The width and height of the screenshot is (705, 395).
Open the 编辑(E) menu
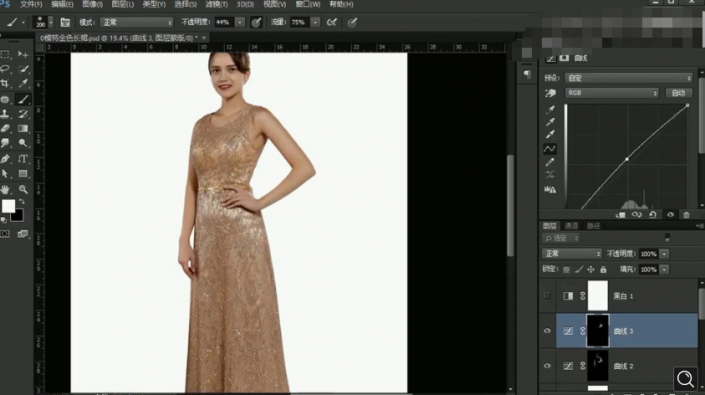62,4
